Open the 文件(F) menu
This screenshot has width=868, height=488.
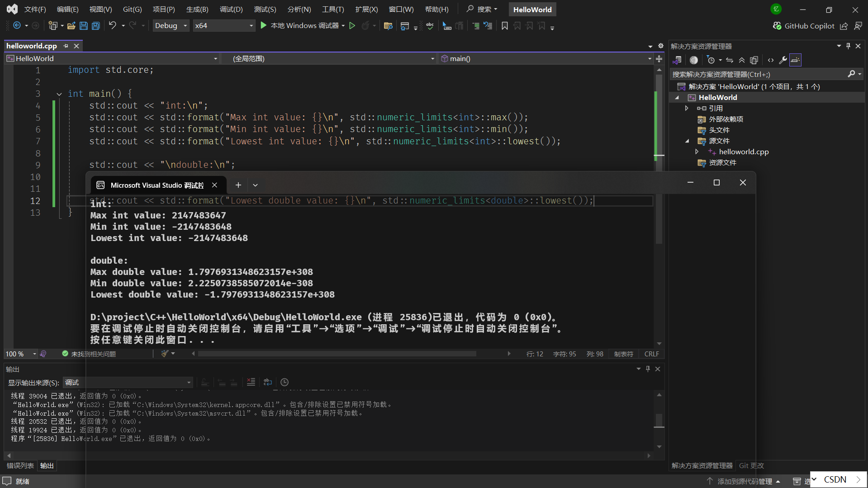coord(35,9)
